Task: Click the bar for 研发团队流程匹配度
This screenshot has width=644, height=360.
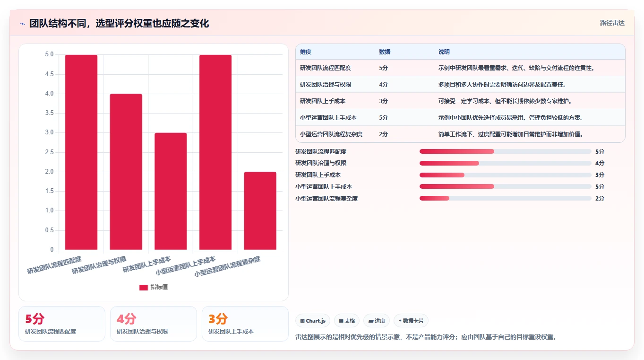Action: point(81,152)
